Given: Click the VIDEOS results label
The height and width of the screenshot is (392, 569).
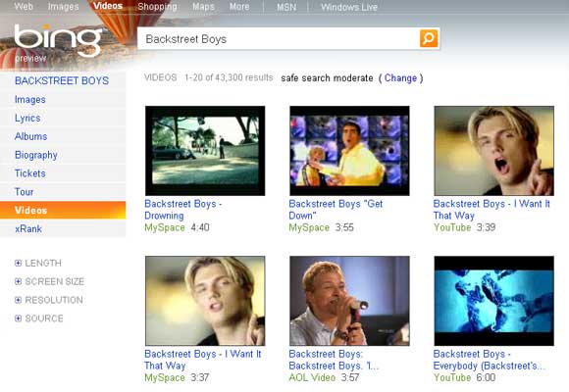Looking at the screenshot, I should (x=160, y=77).
